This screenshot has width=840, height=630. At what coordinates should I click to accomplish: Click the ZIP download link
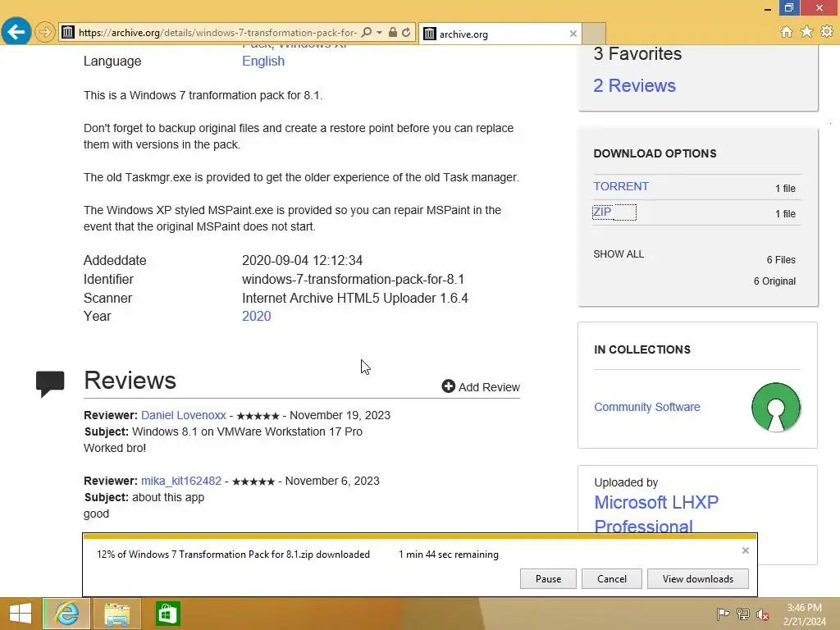click(602, 212)
